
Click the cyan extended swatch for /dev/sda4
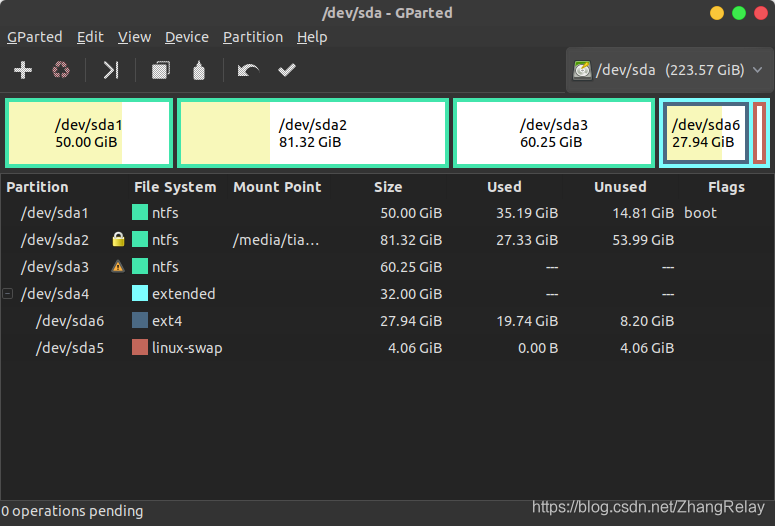140,294
